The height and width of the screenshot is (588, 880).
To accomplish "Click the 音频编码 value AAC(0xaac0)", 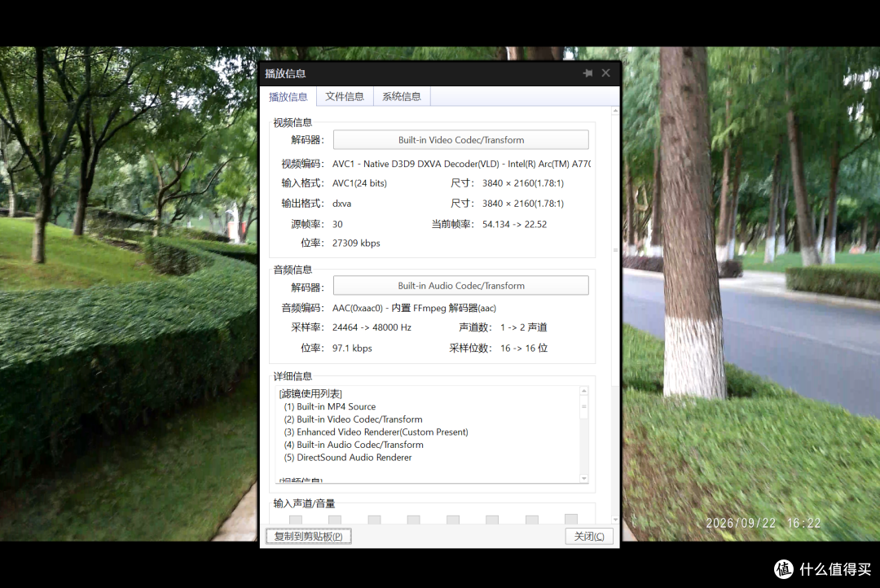I will [414, 308].
